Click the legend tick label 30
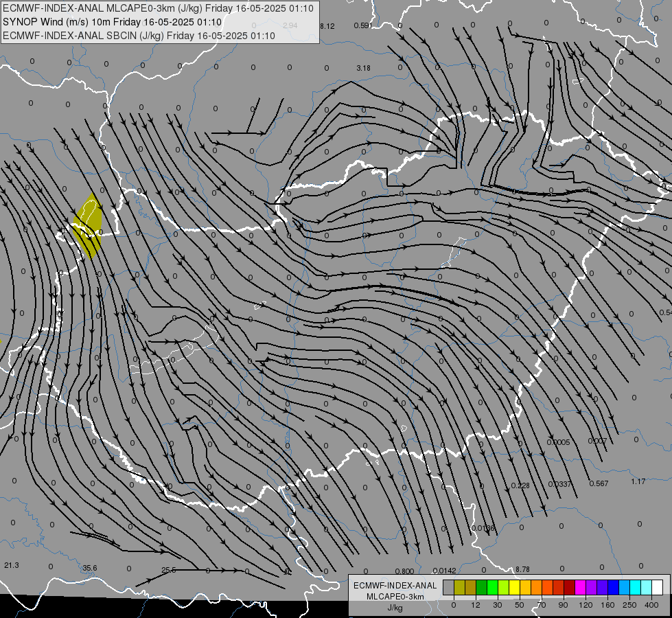Image resolution: width=672 pixels, height=618 pixels. (497, 605)
